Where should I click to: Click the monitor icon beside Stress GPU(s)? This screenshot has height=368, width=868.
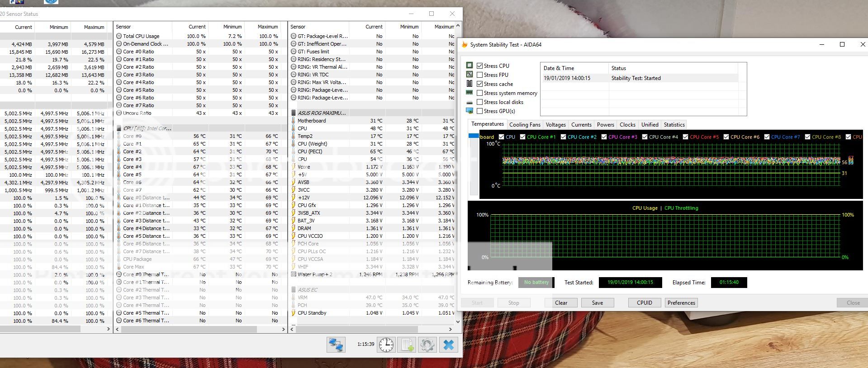[470, 111]
